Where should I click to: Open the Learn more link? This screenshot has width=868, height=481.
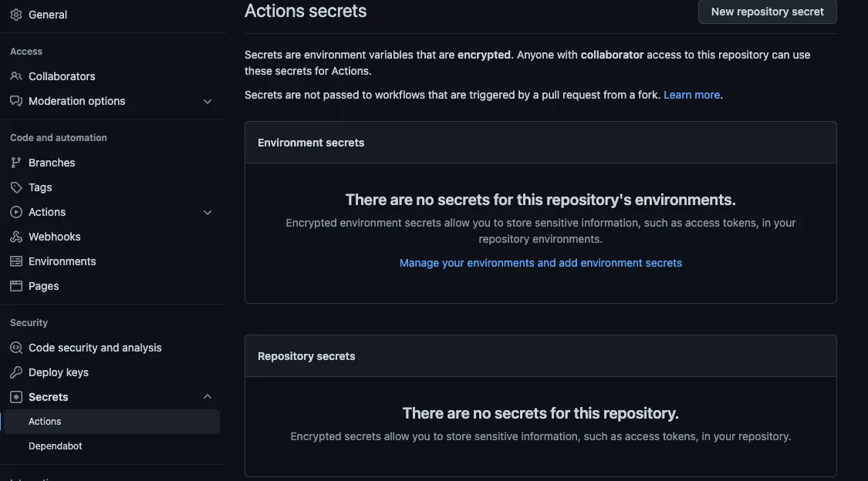click(x=691, y=95)
